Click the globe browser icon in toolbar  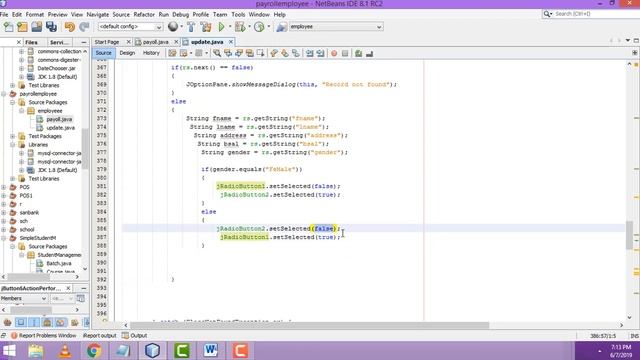click(x=173, y=27)
